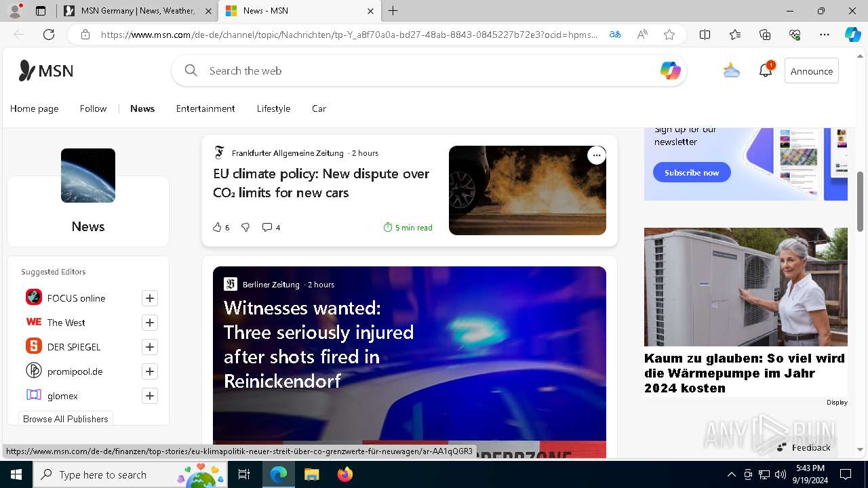
Task: Click Browse All Publishers
Action: (66, 419)
